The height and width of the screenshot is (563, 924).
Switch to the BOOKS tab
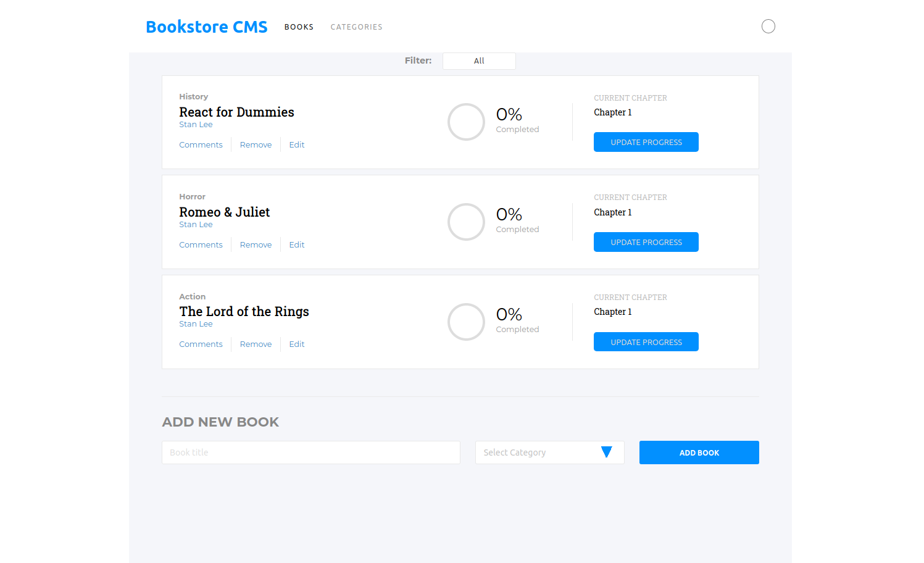(x=299, y=27)
